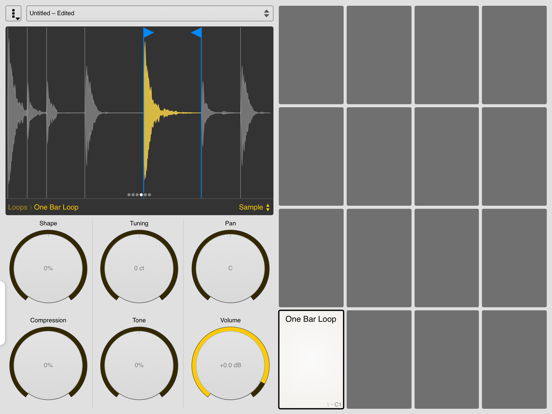Select the top-right empty pad
Screen dimensions: 552x414
tap(514, 55)
